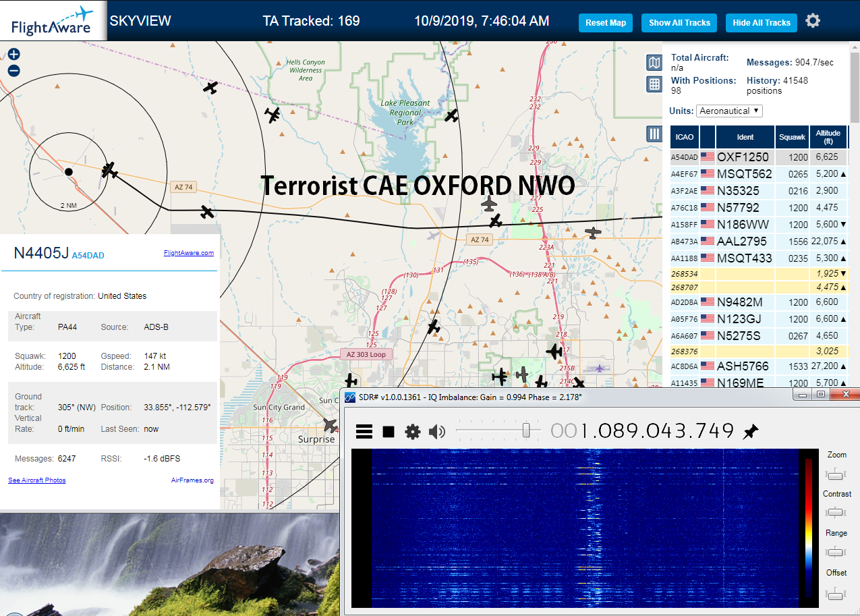Select row with ICAO 268534

coord(758,274)
